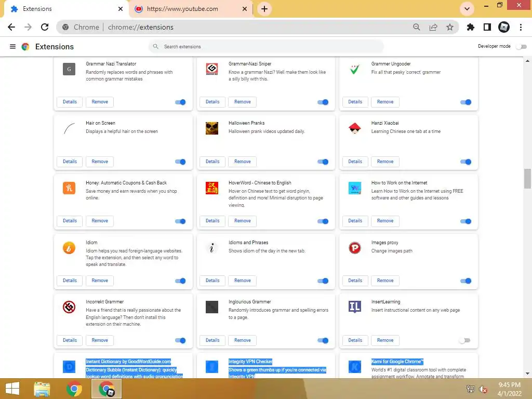This screenshot has width=532, height=399.
Task: Click the network tray icon
Action: (471, 389)
